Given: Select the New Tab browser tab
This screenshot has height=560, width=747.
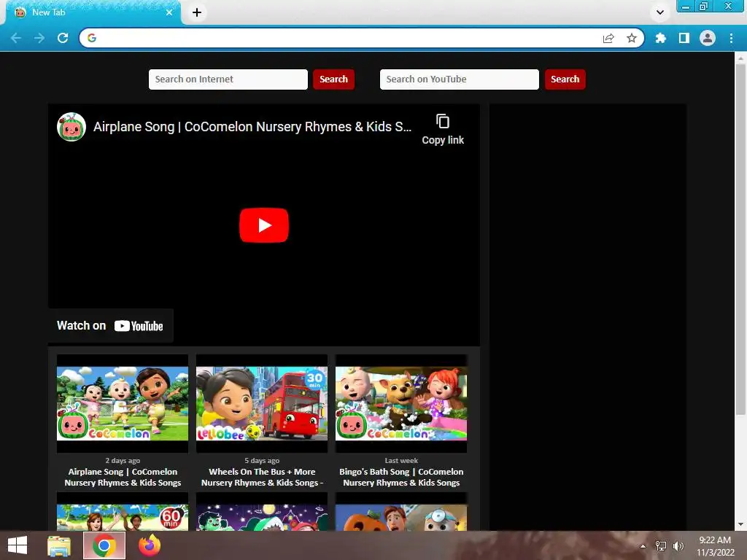Looking at the screenshot, I should click(x=94, y=12).
